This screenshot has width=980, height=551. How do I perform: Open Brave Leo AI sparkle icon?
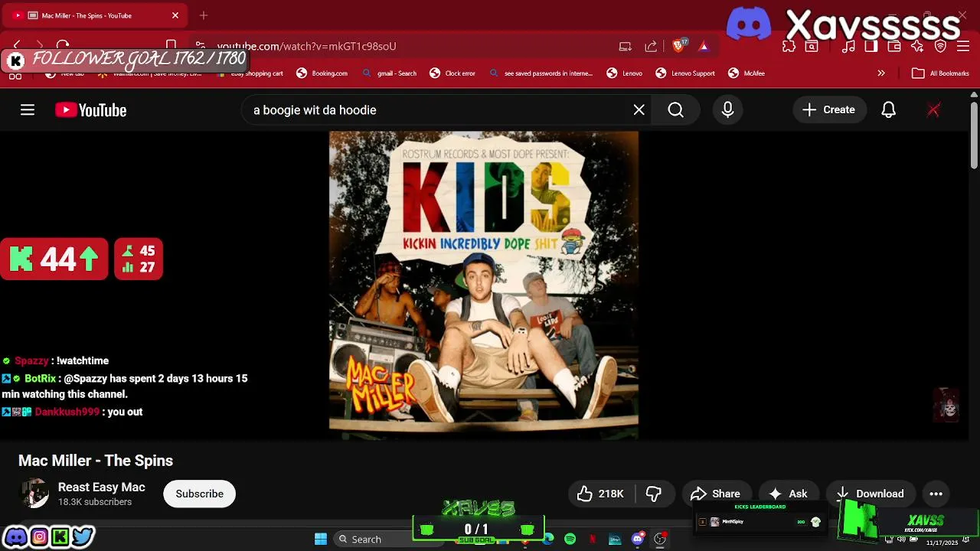pyautogui.click(x=917, y=47)
